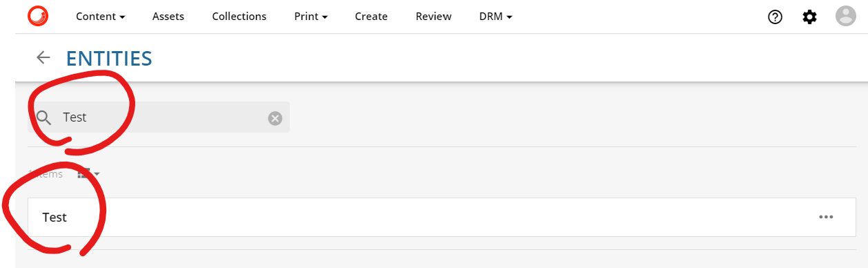Click the red Sitecore logo icon
Image resolution: width=868 pixels, height=268 pixels.
[x=37, y=15]
